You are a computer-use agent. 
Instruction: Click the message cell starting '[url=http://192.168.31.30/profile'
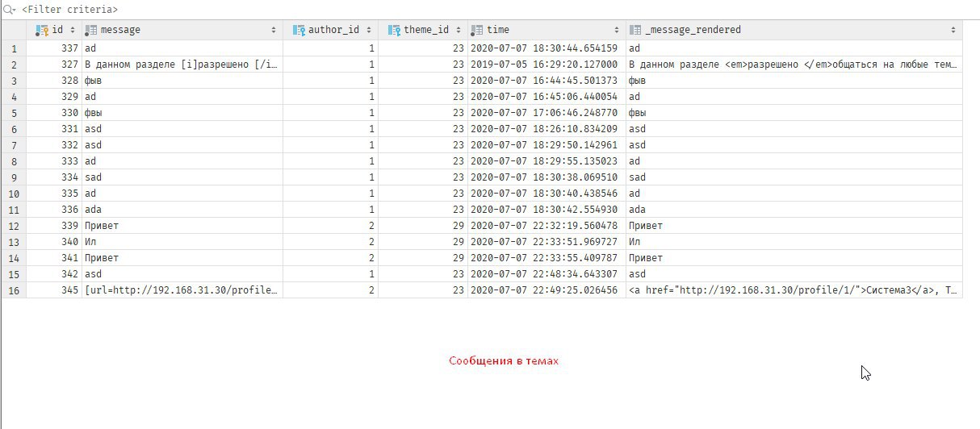pos(182,290)
